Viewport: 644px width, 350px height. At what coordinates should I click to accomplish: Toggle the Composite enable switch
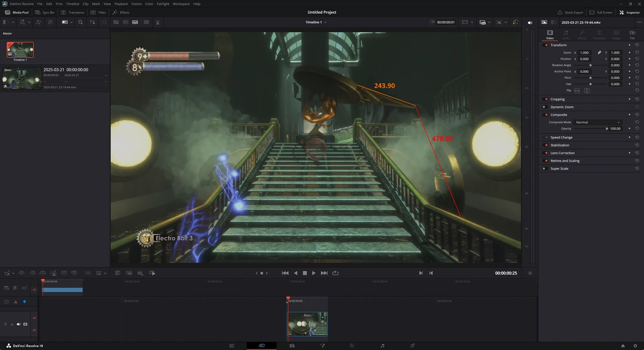pyautogui.click(x=546, y=115)
